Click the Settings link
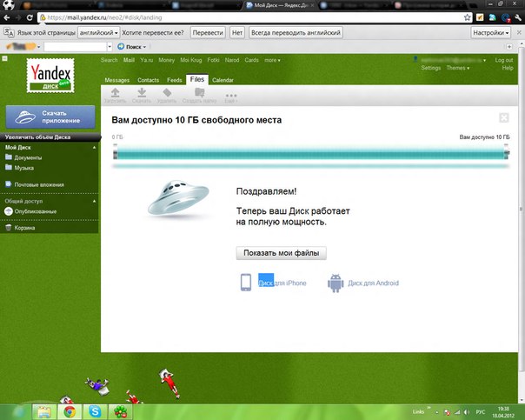Viewport: 525px width, 420px height. [x=431, y=68]
